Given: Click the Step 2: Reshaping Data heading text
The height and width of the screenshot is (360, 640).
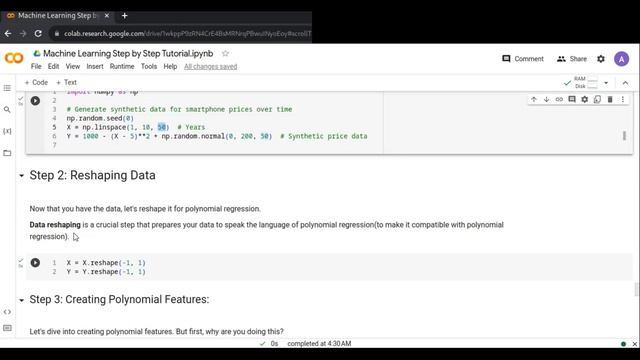Looking at the screenshot, I should (x=92, y=175).
